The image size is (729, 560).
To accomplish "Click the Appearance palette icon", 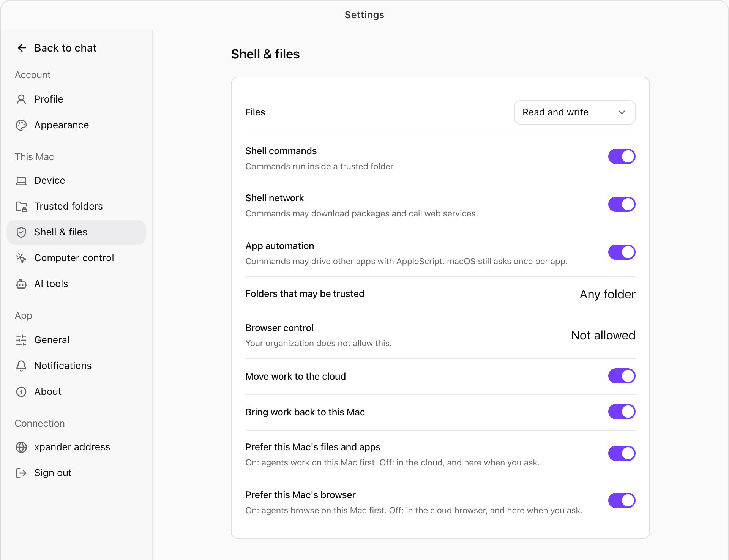I will pyautogui.click(x=21, y=125).
